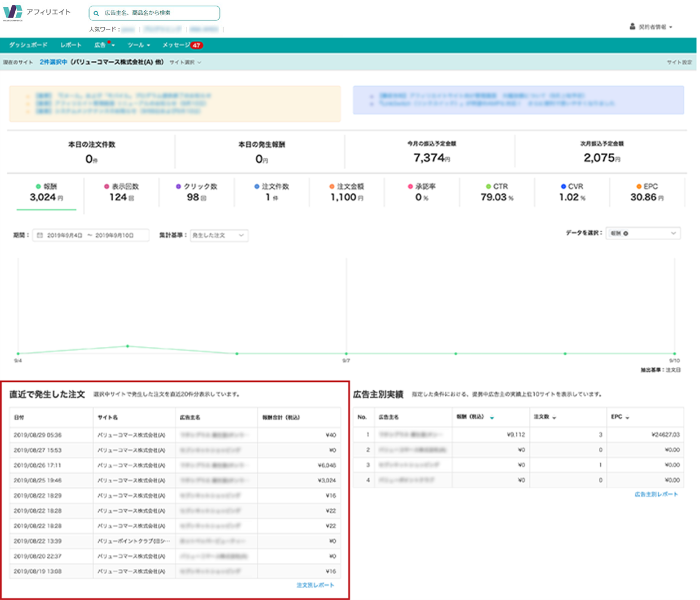Select the 注文件数 metric tab
The width and height of the screenshot is (700, 600).
[272, 192]
